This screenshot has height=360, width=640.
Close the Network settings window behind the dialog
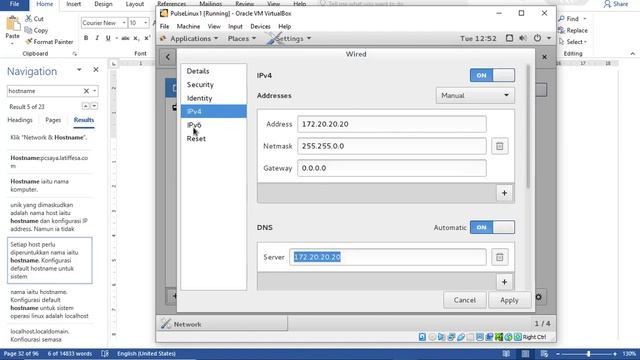[544, 57]
